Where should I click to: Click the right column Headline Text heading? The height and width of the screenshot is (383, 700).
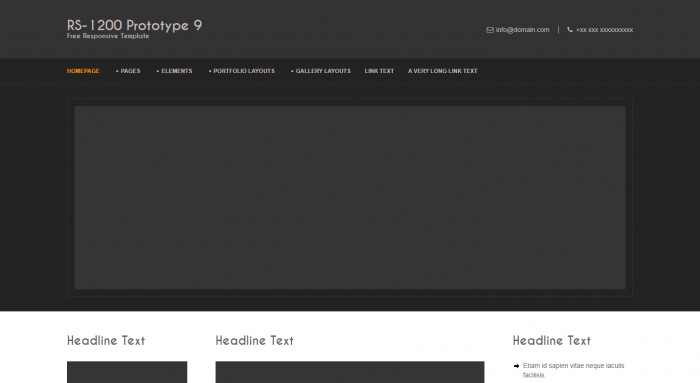[552, 341]
